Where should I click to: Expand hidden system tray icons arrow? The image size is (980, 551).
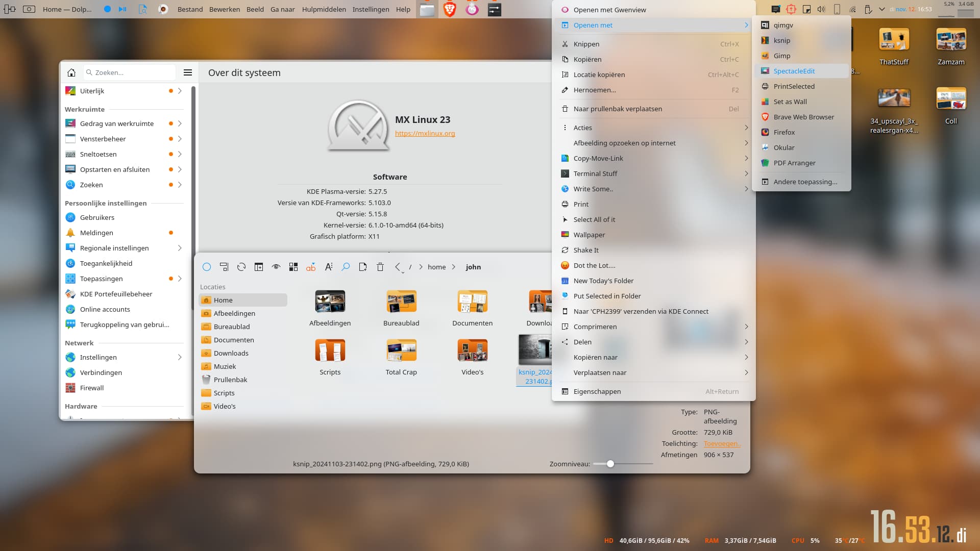pyautogui.click(x=882, y=9)
